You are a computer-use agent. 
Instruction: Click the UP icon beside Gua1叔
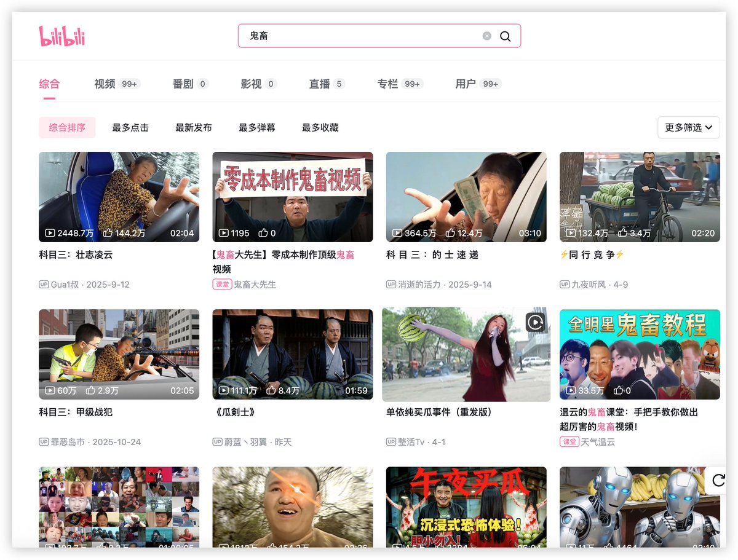(45, 285)
